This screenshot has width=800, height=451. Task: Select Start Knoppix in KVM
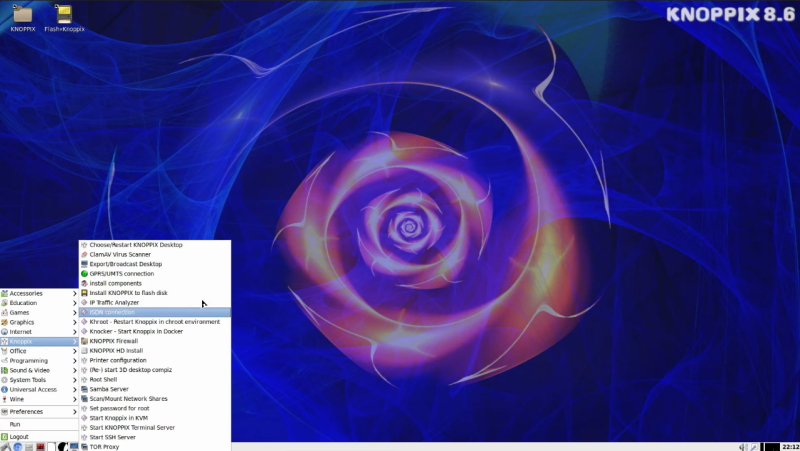(x=155, y=418)
